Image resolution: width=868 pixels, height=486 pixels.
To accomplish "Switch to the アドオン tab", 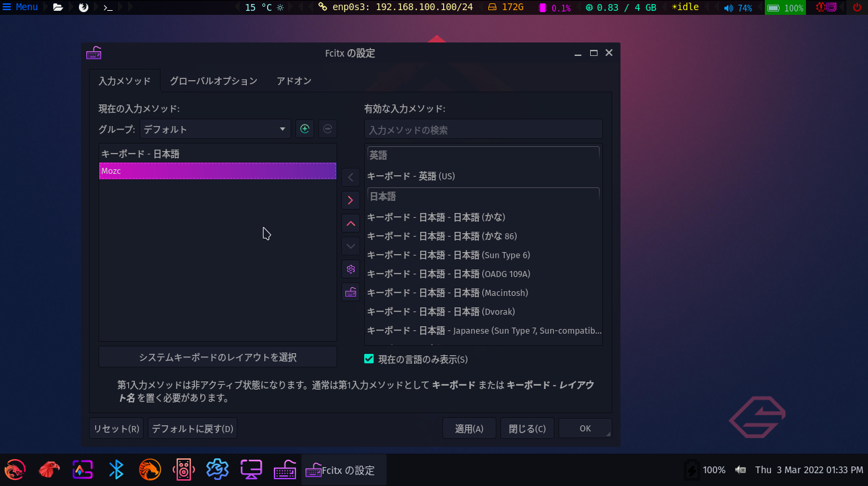I will tap(294, 81).
